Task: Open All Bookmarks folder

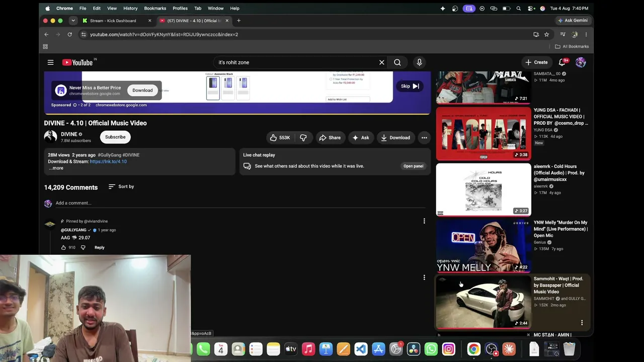Action: tap(572, 47)
